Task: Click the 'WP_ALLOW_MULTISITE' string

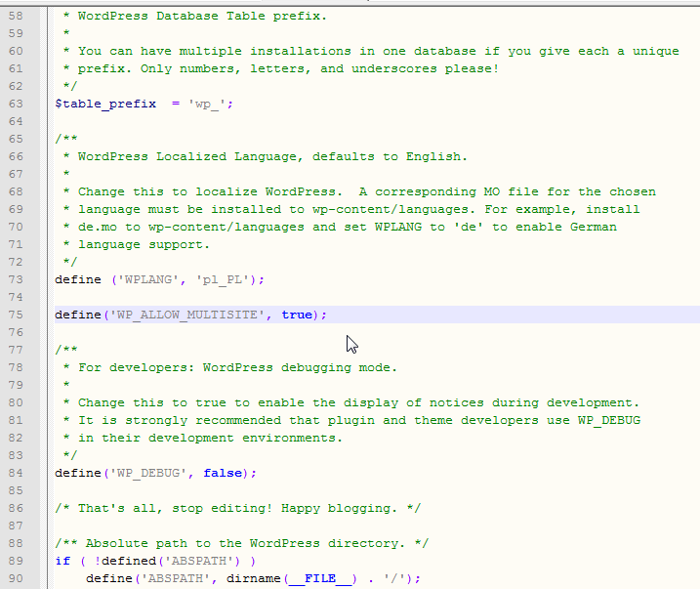Action: [187, 315]
